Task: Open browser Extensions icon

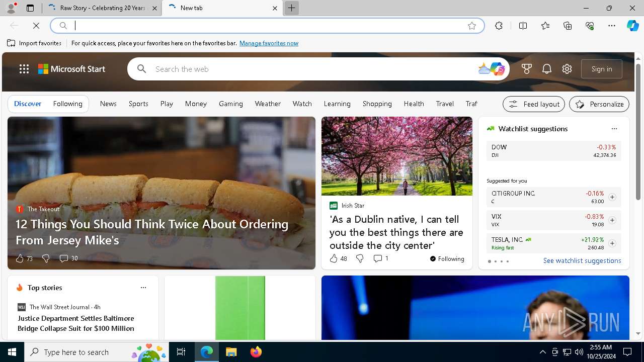Action: click(499, 26)
